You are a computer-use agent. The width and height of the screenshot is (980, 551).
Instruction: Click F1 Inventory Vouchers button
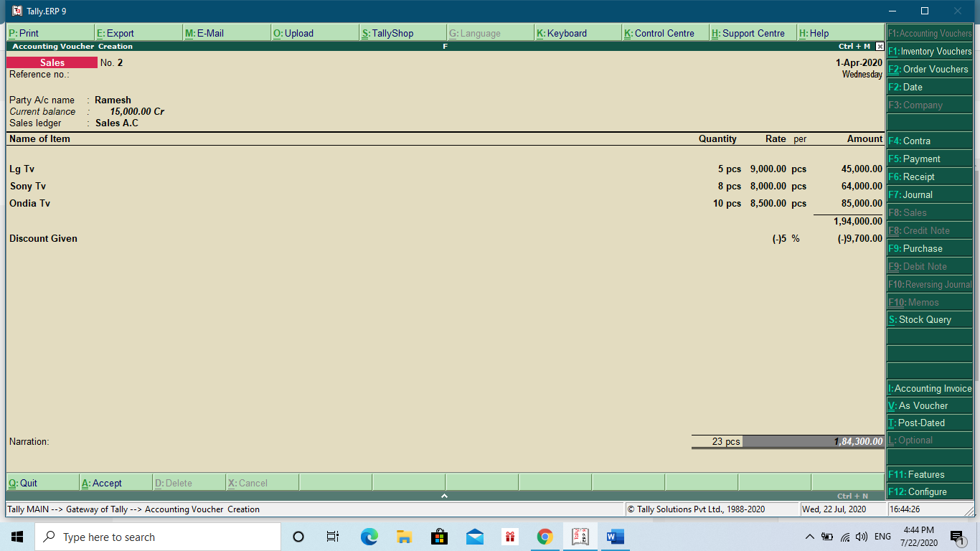[930, 51]
